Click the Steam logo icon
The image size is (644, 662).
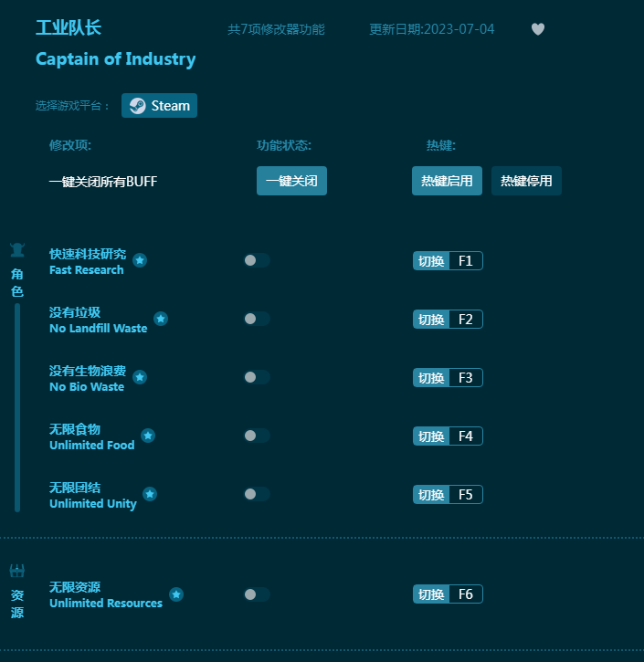(x=138, y=106)
